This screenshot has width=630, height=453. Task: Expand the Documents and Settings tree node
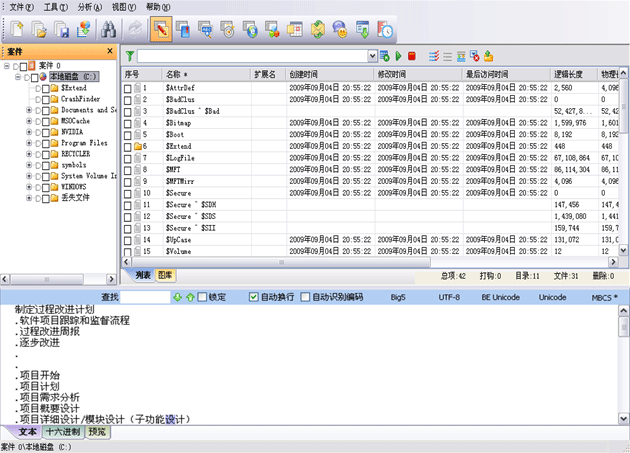coord(29,110)
